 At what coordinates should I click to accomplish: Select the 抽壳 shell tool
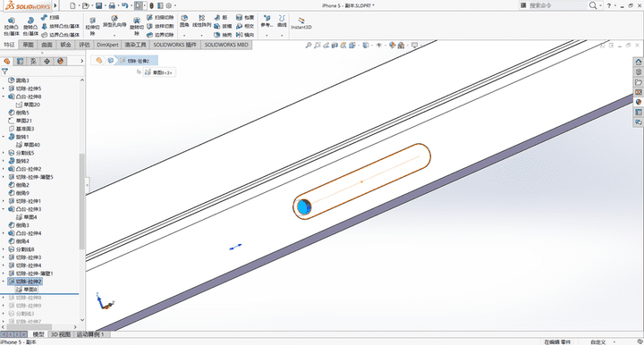click(223, 35)
